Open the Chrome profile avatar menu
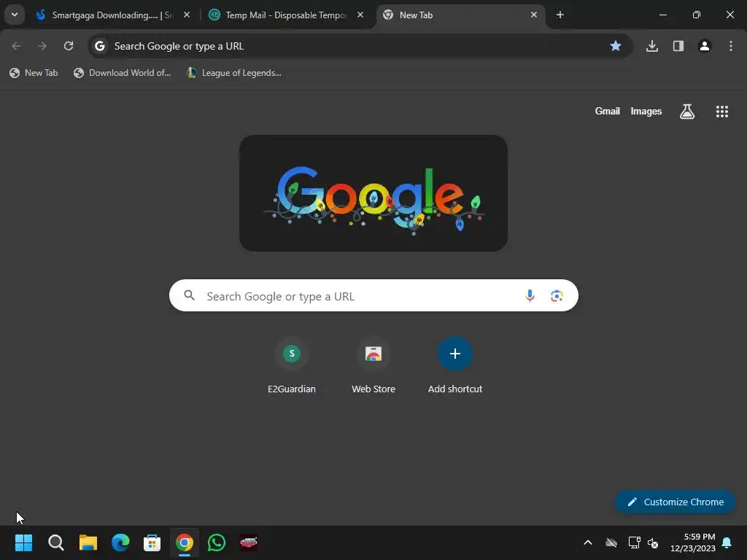The image size is (747, 560). [704, 46]
